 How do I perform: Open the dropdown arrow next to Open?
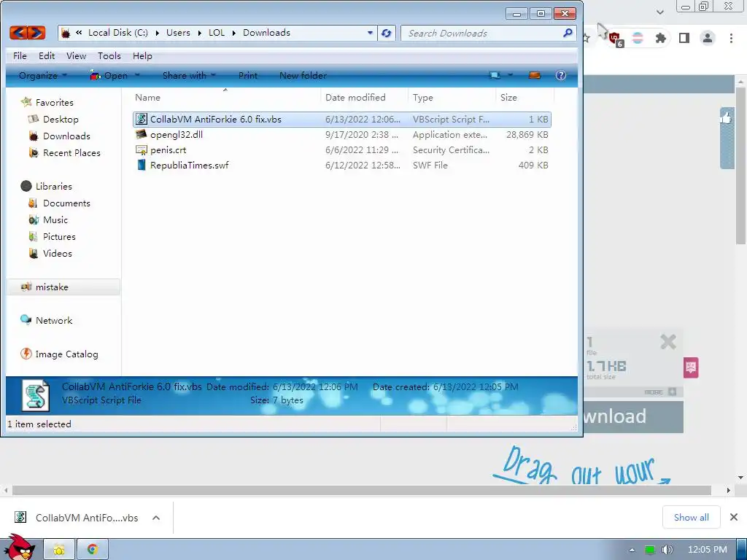click(x=137, y=75)
